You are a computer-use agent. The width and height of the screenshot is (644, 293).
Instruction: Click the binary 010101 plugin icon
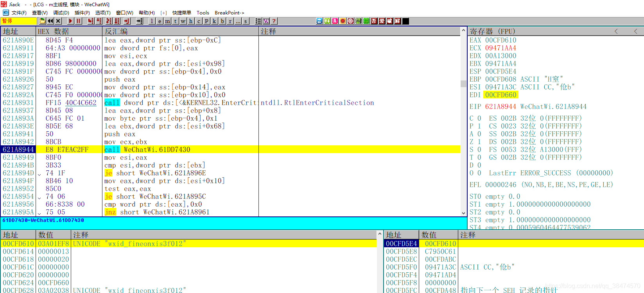pos(359,21)
